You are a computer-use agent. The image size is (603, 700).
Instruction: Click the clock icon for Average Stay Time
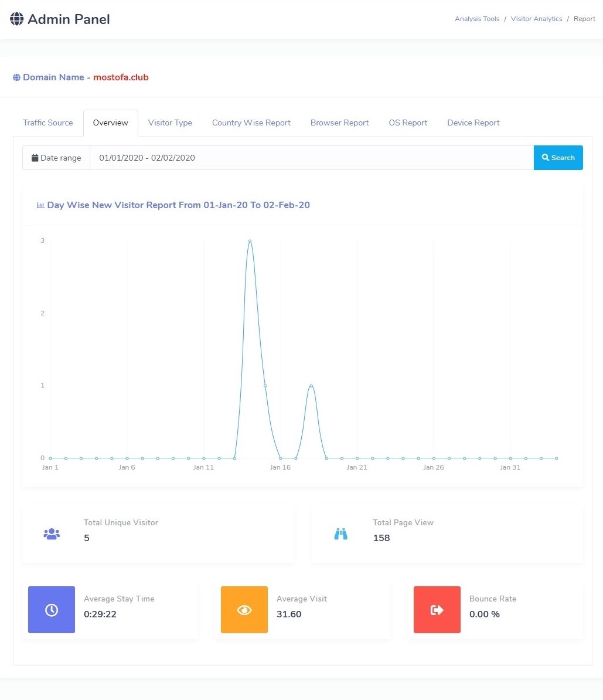[52, 610]
